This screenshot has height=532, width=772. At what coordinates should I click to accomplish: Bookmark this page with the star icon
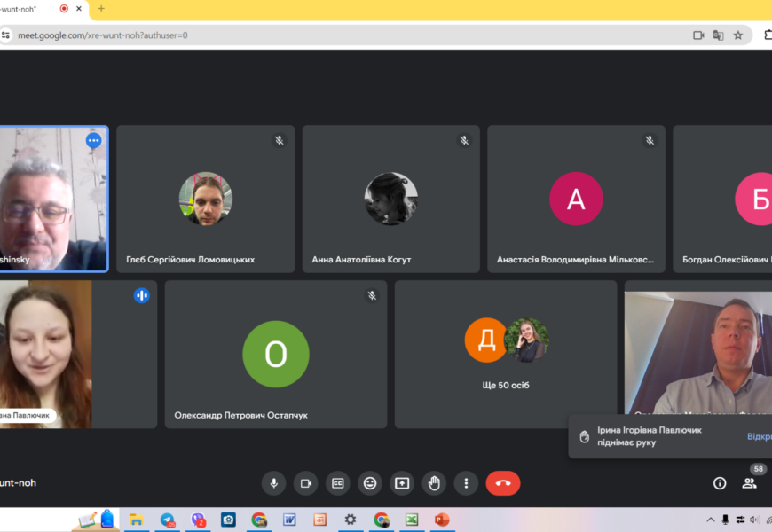[738, 35]
